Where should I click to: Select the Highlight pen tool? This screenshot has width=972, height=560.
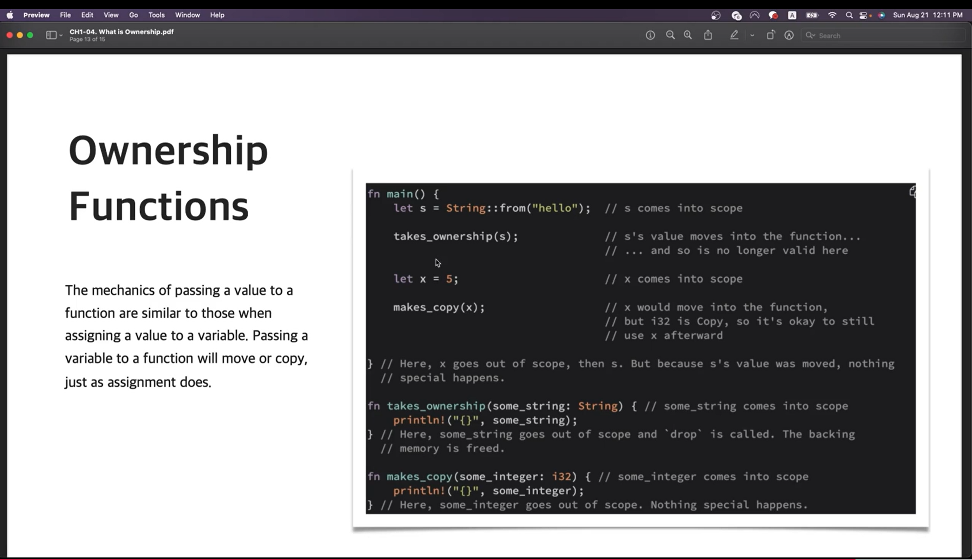pyautogui.click(x=734, y=36)
